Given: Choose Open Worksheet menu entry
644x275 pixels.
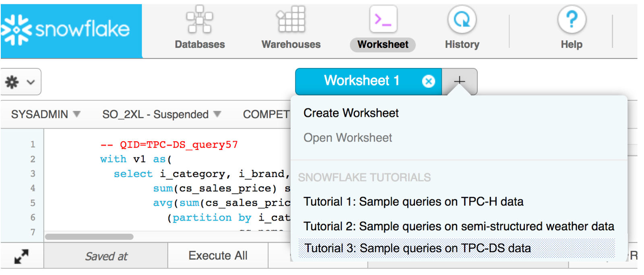Looking at the screenshot, I should tap(347, 138).
